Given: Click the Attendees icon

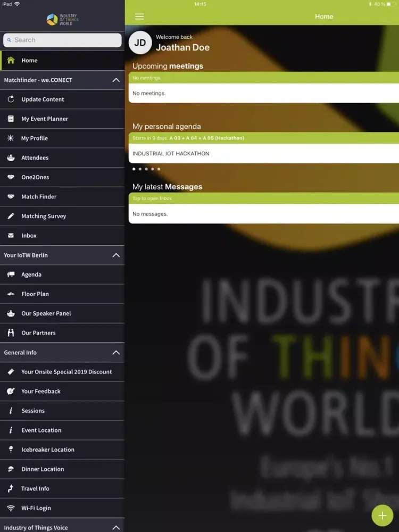Looking at the screenshot, I should tap(11, 157).
